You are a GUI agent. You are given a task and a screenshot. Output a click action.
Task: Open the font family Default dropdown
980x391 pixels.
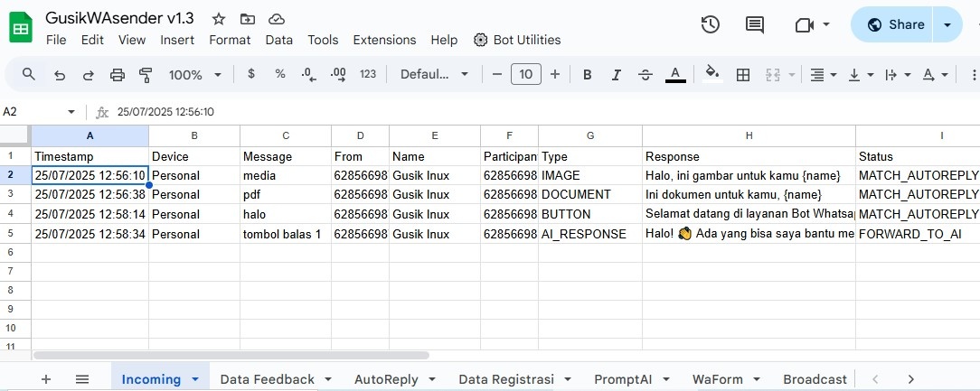tap(434, 74)
